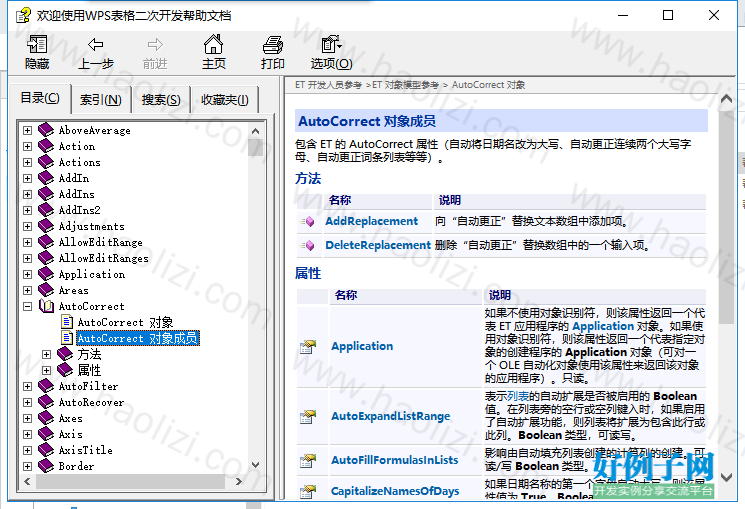
Task: Click the method icon beside DeleteReplacement
Action: pos(307,245)
